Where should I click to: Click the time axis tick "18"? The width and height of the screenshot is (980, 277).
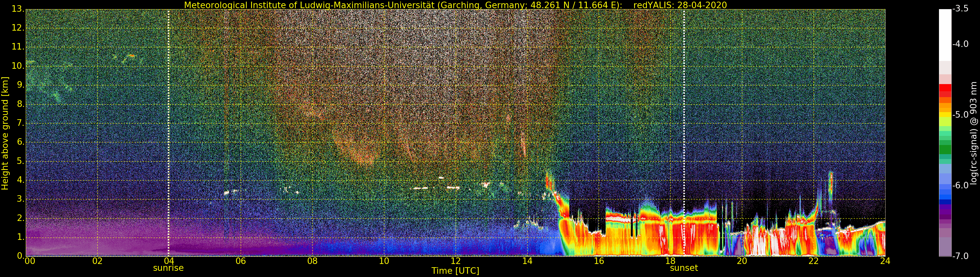(670, 261)
